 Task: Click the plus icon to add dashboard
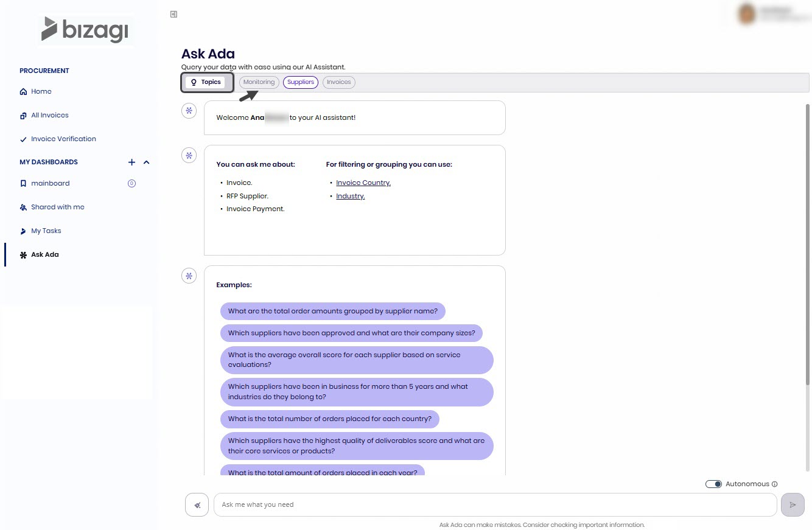131,162
